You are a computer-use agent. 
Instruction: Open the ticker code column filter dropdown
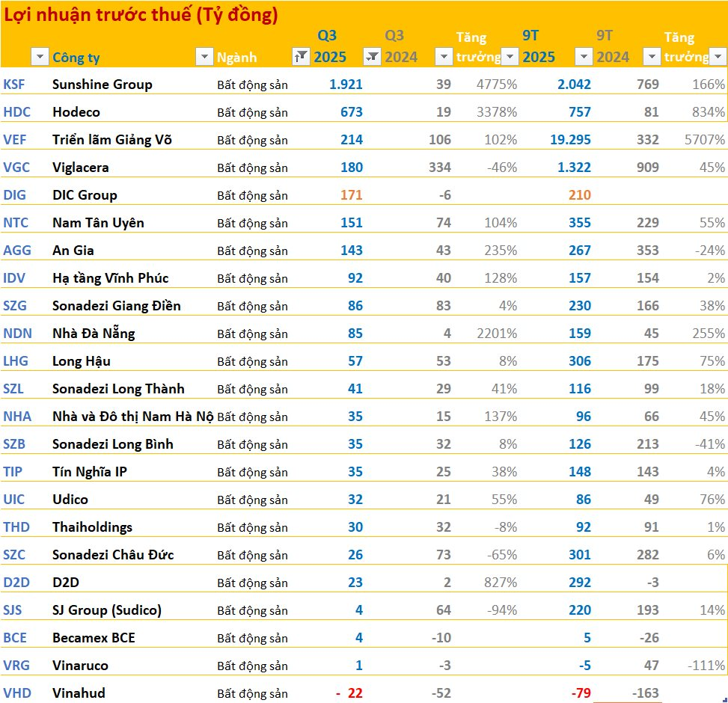tap(39, 57)
